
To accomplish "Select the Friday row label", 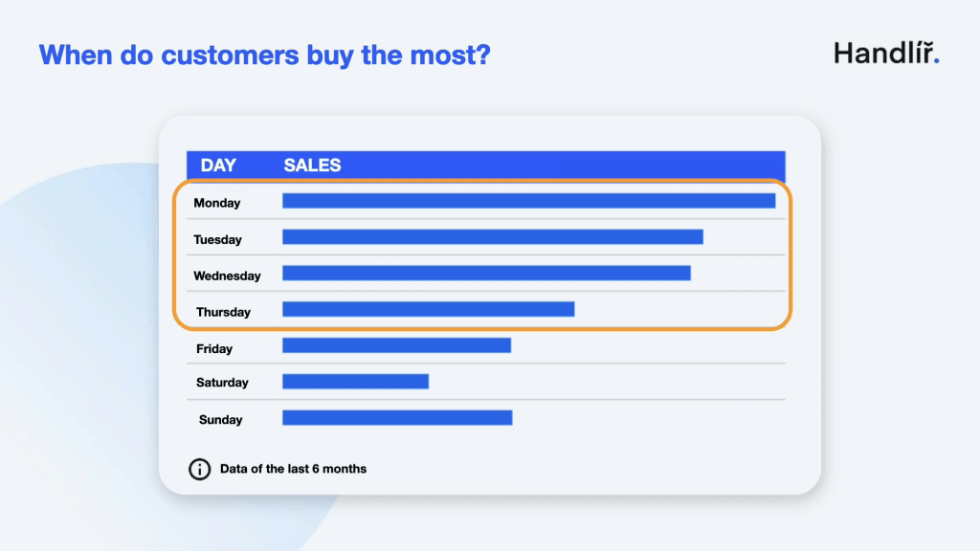I will click(214, 348).
